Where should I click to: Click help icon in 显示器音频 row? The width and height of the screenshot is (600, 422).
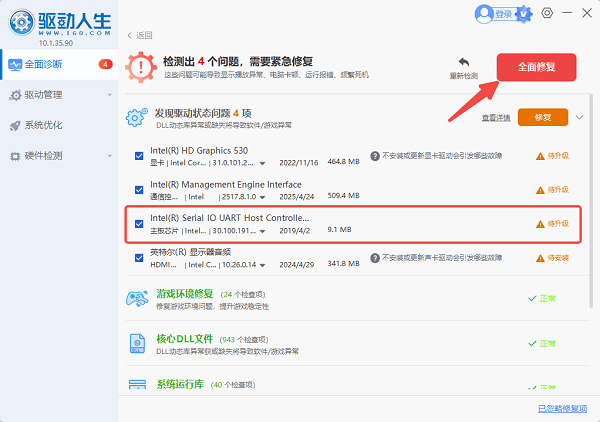pyautogui.click(x=375, y=258)
